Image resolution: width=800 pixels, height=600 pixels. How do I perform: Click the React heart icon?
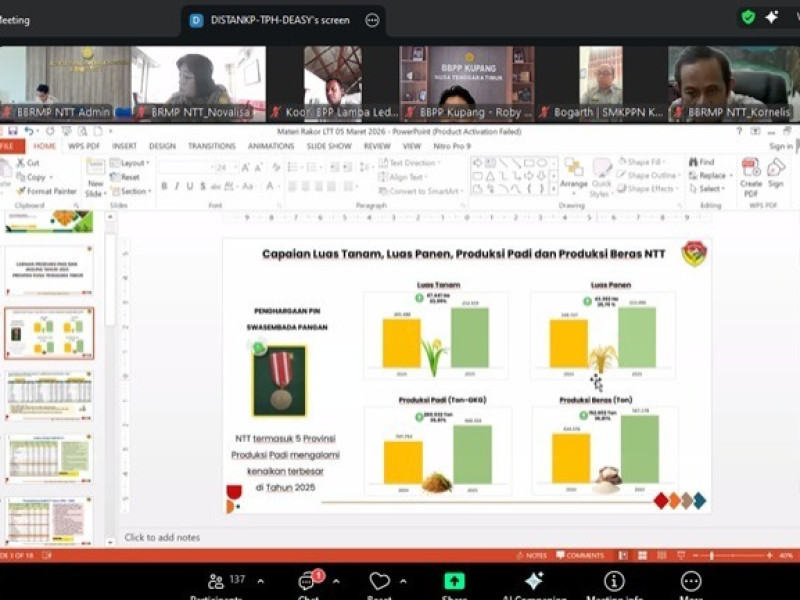(379, 582)
